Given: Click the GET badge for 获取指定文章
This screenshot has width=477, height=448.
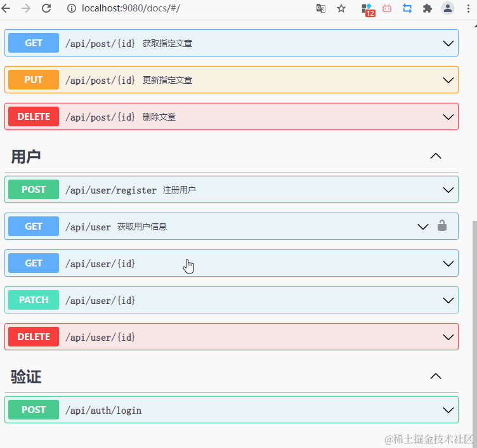Looking at the screenshot, I should tap(34, 43).
